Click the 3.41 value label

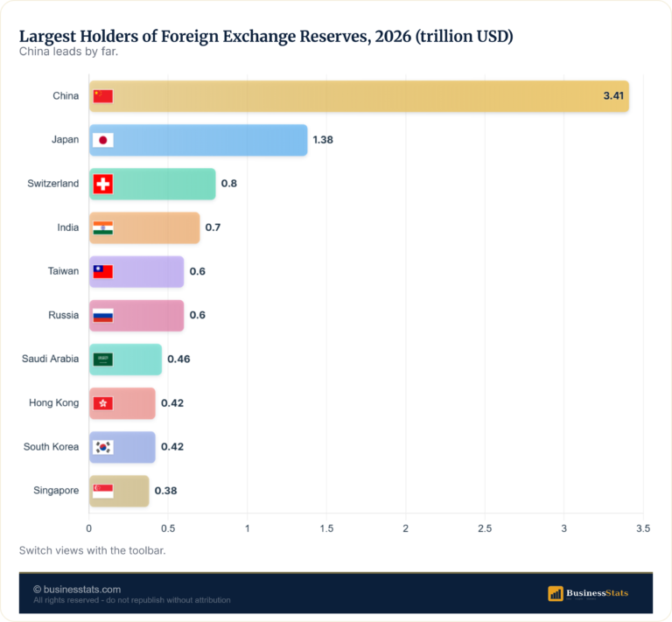613,96
